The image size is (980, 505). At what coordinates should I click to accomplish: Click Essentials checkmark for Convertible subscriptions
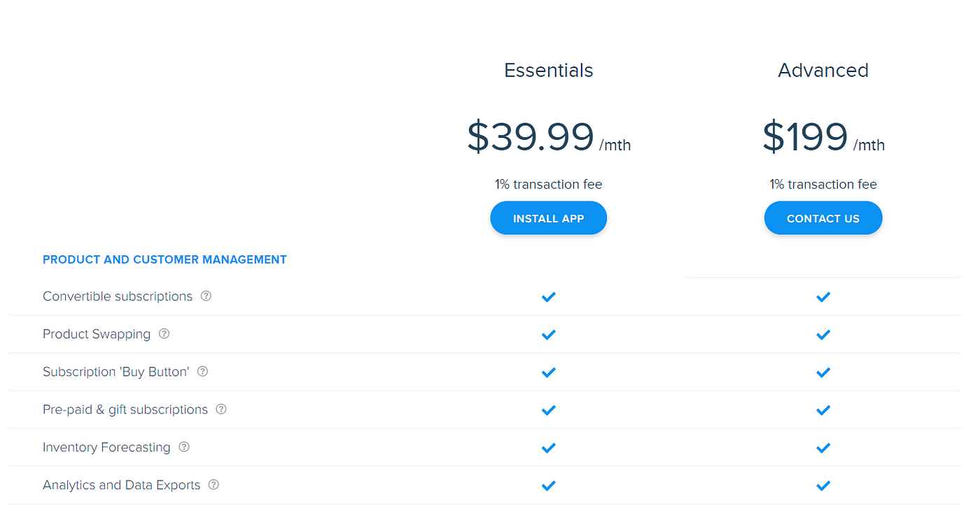pos(548,297)
